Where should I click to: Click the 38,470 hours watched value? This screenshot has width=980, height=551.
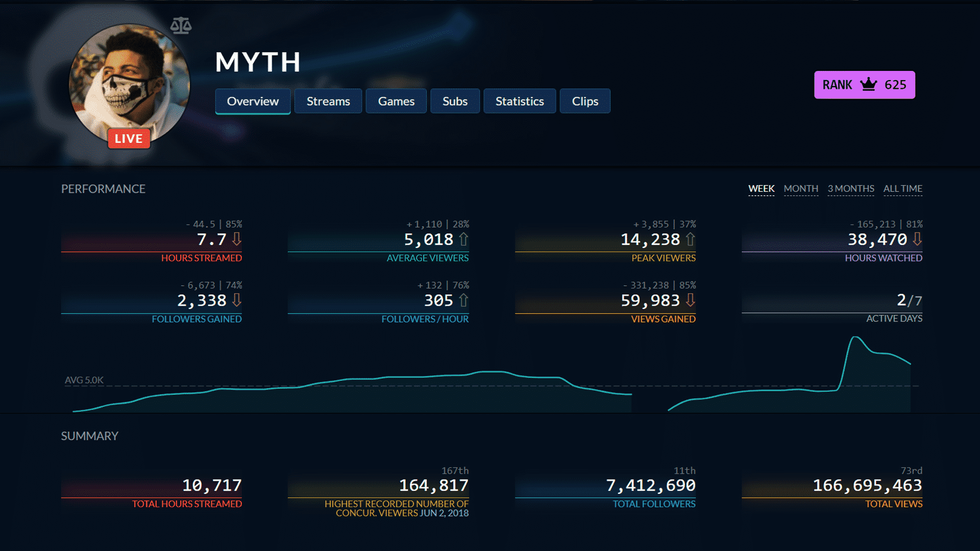(877, 239)
